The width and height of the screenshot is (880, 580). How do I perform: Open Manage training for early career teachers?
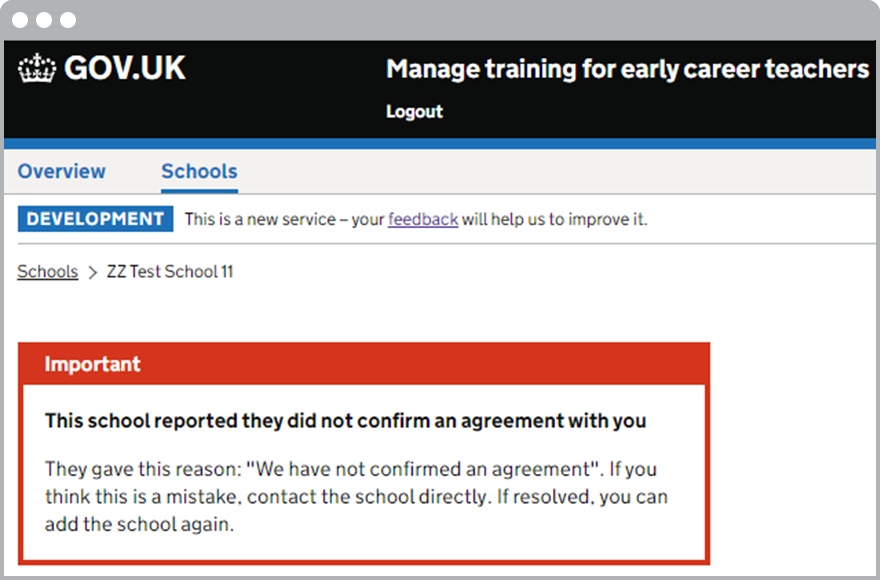pyautogui.click(x=627, y=69)
